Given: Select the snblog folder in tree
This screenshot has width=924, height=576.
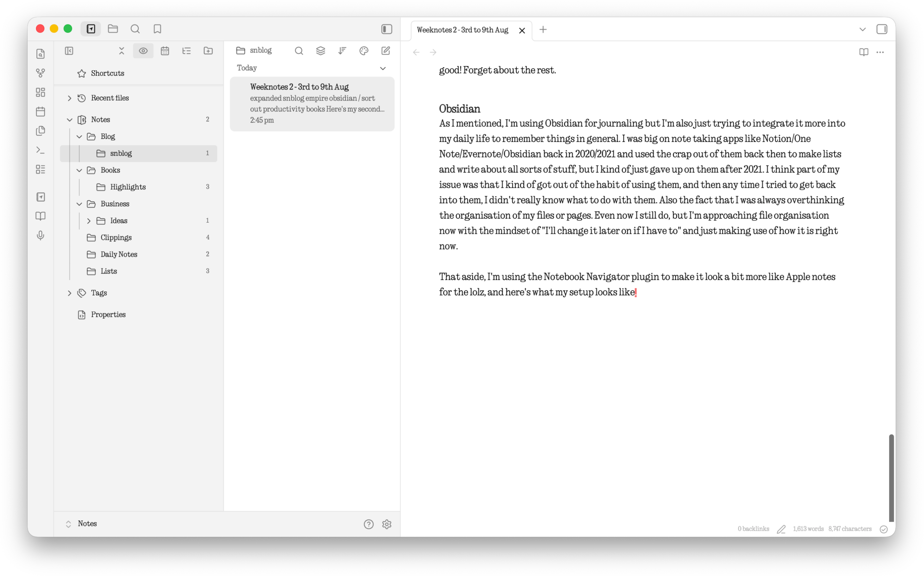Looking at the screenshot, I should (x=139, y=154).
